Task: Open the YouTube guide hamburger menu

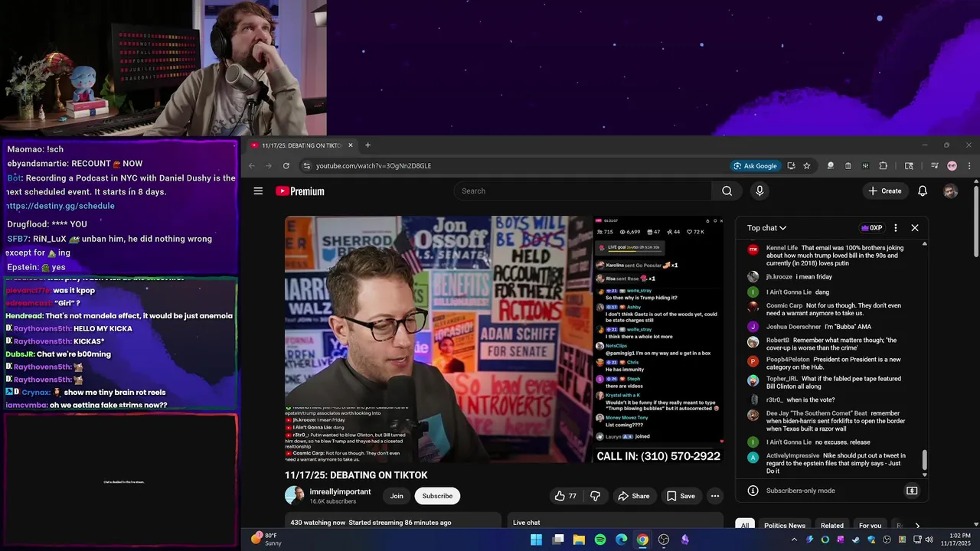Action: pos(258,191)
